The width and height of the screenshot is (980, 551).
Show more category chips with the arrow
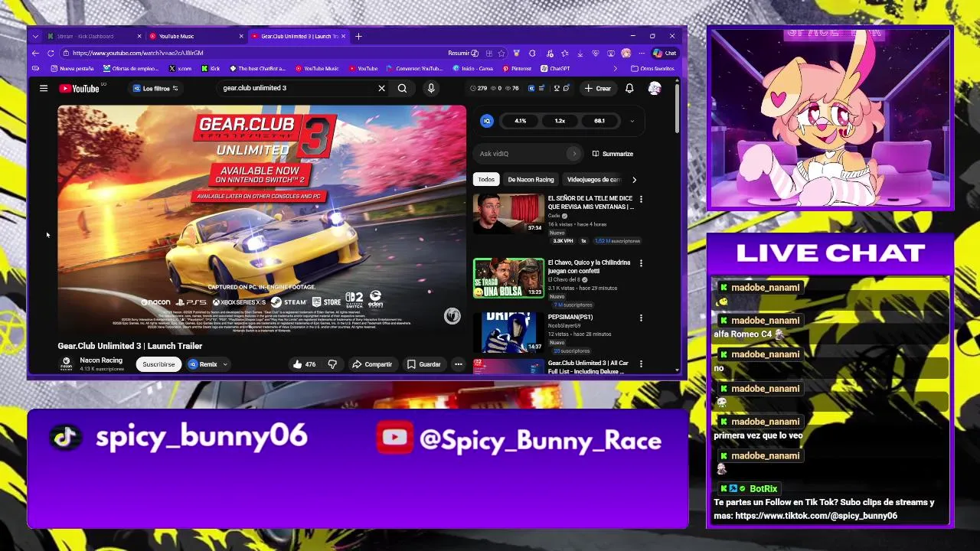(634, 180)
